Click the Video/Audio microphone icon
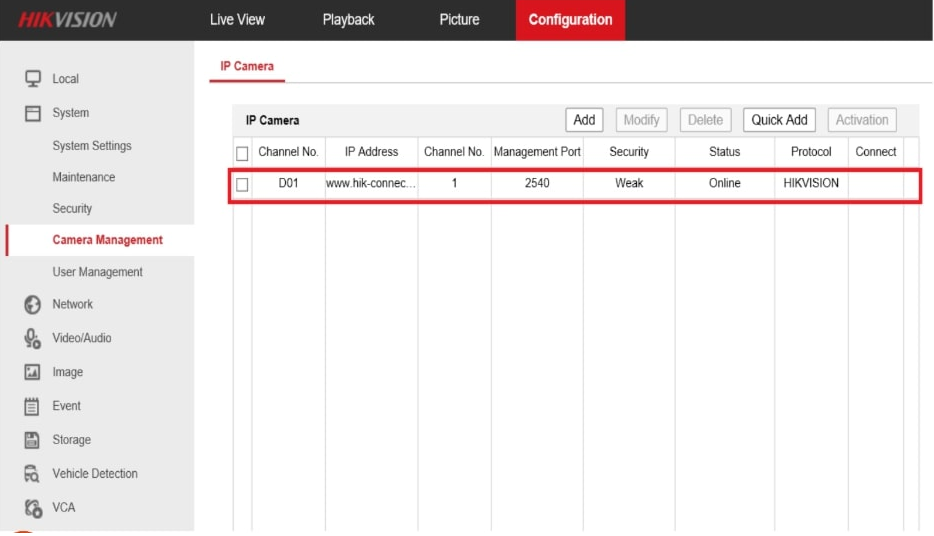Viewport: 934px width, 536px height. coord(32,338)
